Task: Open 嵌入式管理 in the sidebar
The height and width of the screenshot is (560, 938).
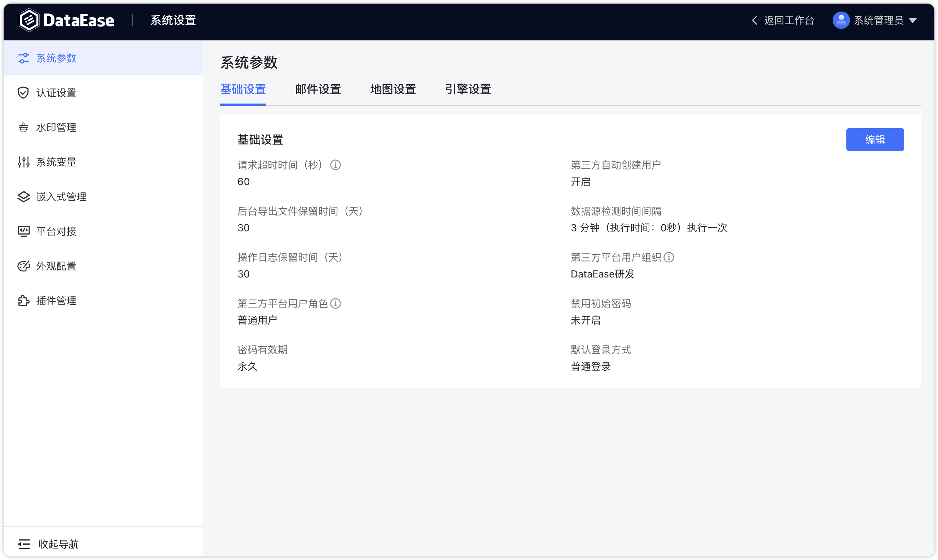Action: [x=103, y=197]
